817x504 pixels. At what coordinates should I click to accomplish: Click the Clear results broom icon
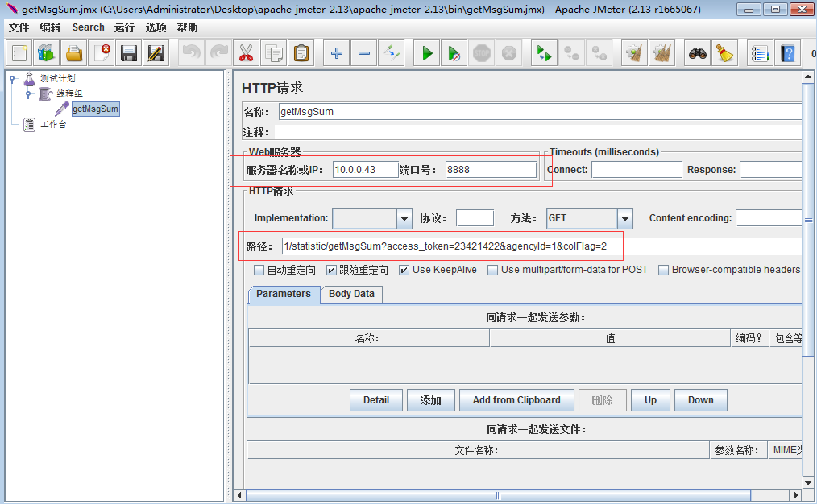(x=635, y=53)
